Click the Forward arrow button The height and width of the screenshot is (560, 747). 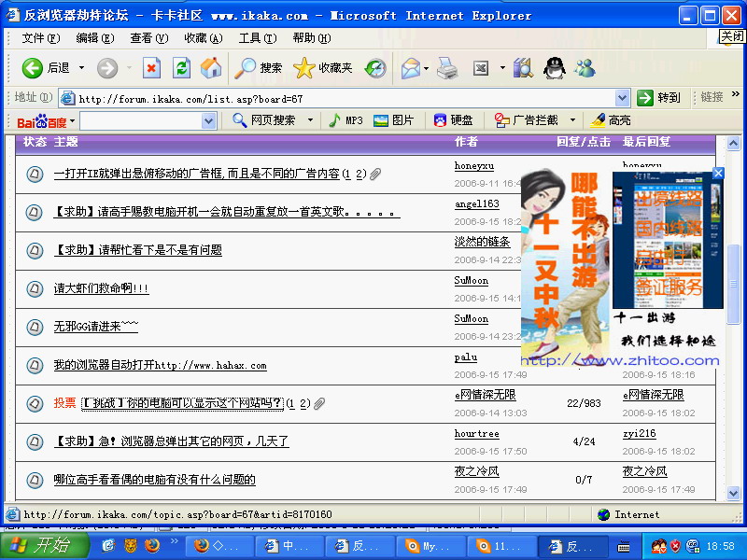[107, 68]
